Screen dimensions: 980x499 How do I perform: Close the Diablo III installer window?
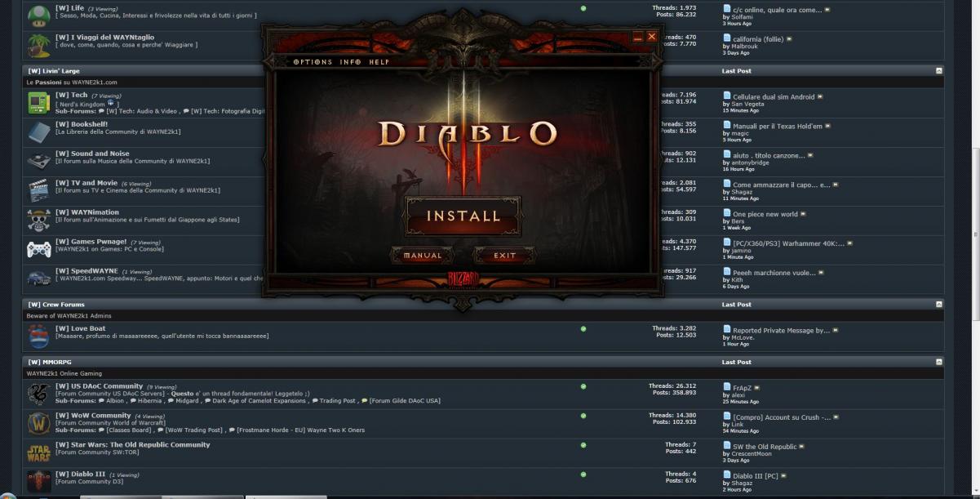(x=651, y=37)
